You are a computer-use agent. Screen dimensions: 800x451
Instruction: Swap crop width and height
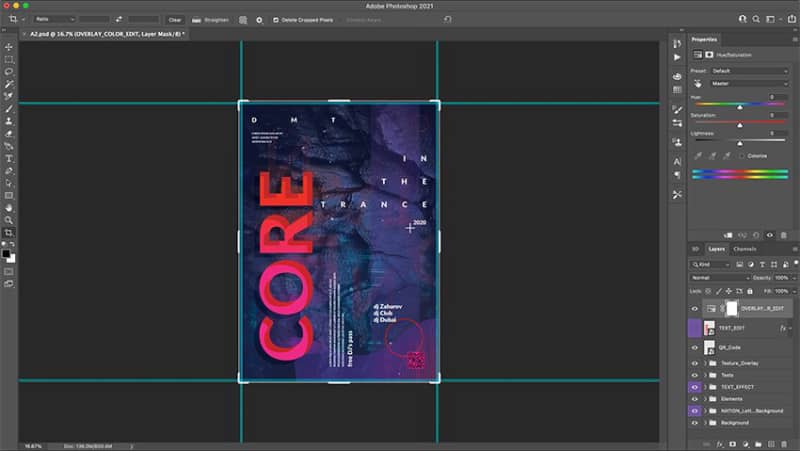[x=118, y=19]
